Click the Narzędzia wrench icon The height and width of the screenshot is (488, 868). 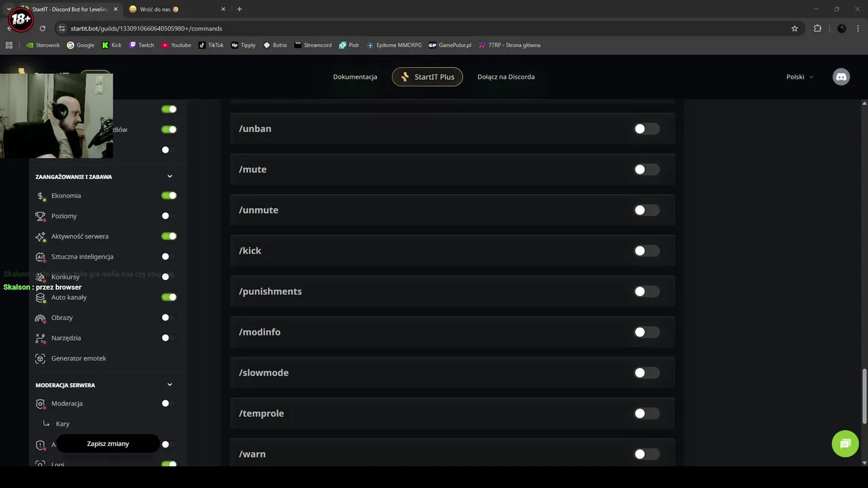tap(41, 338)
